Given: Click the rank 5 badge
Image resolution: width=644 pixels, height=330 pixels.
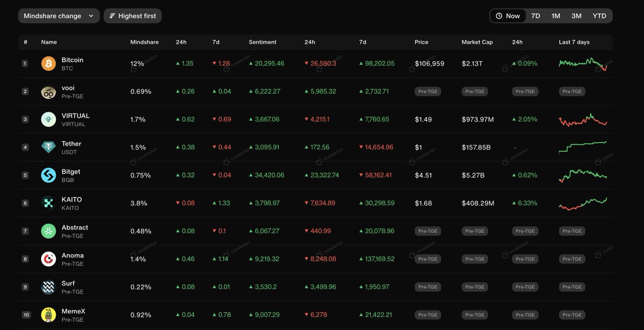Looking at the screenshot, I should (25, 175).
